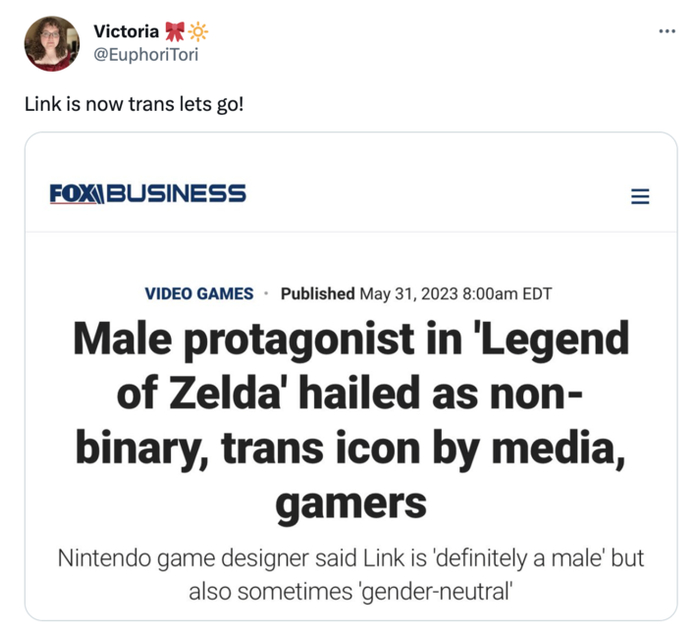Click the display name Victoria
The width and height of the screenshot is (700, 633).
click(125, 32)
